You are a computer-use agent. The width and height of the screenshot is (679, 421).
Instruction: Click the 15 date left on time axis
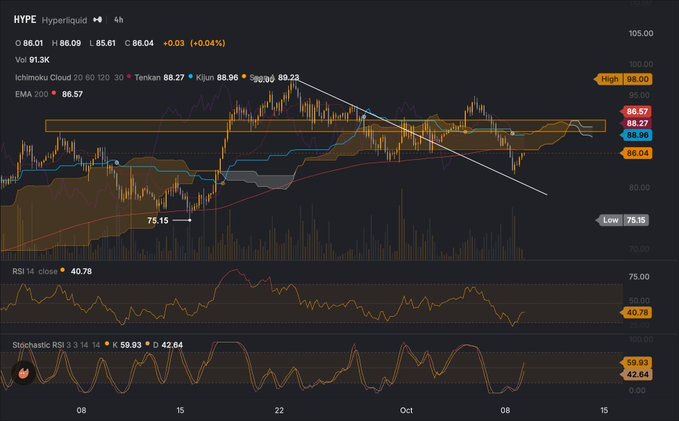[x=180, y=410]
